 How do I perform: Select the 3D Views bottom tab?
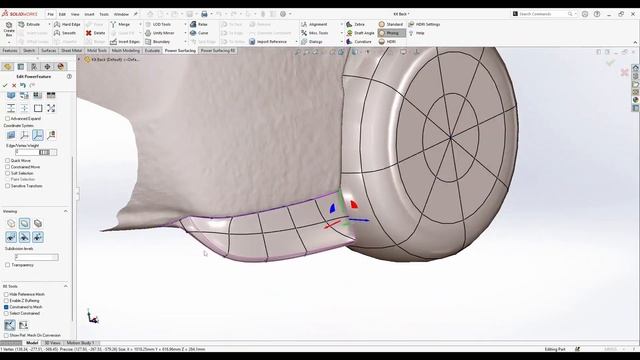pos(53,343)
